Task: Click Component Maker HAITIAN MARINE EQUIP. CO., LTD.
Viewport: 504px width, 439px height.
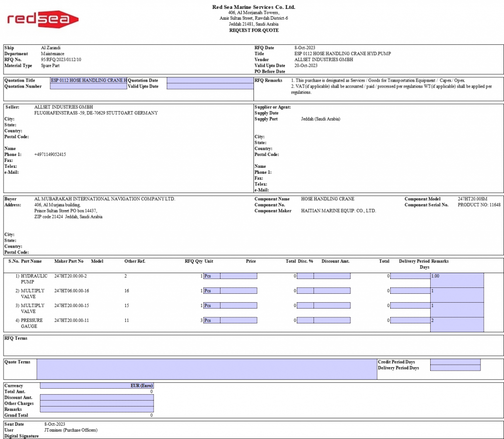Action: pyautogui.click(x=339, y=211)
